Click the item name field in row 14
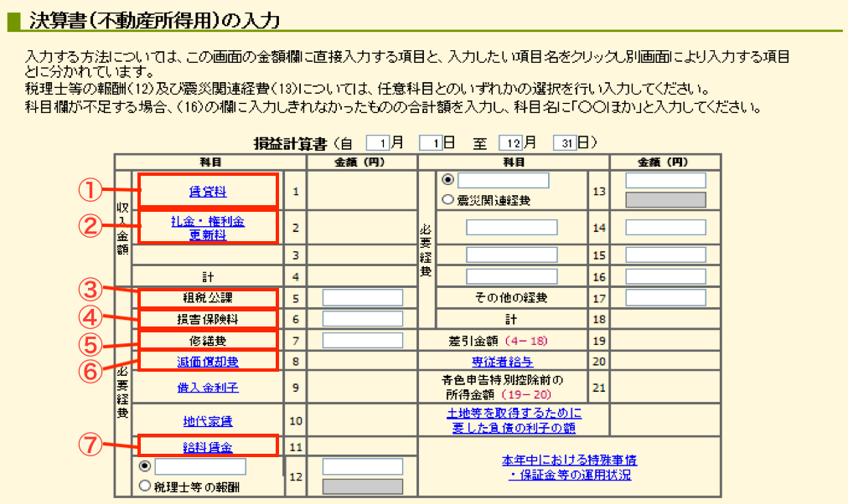This screenshot has height=504, width=848. tap(512, 228)
